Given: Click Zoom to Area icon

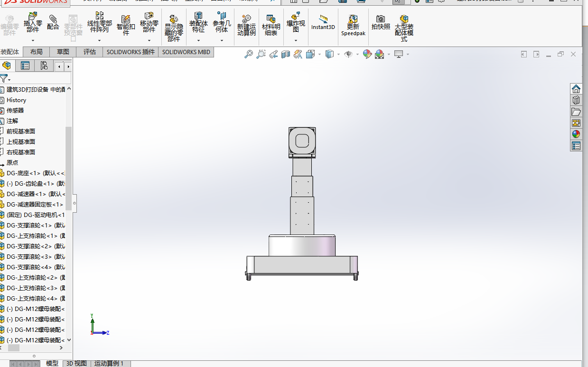Looking at the screenshot, I should coord(261,54).
